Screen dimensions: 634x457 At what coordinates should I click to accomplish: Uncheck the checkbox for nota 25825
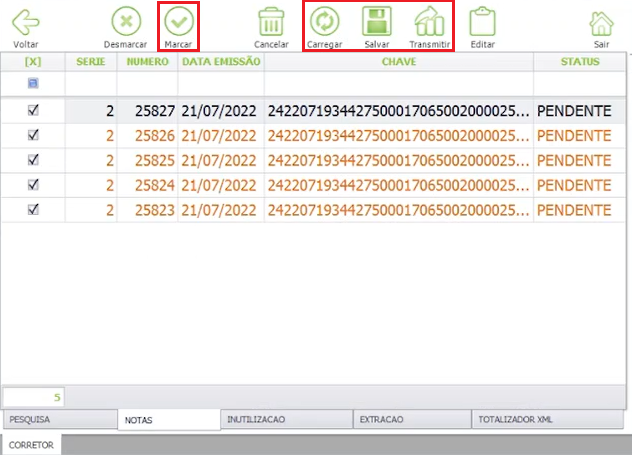coord(33,160)
